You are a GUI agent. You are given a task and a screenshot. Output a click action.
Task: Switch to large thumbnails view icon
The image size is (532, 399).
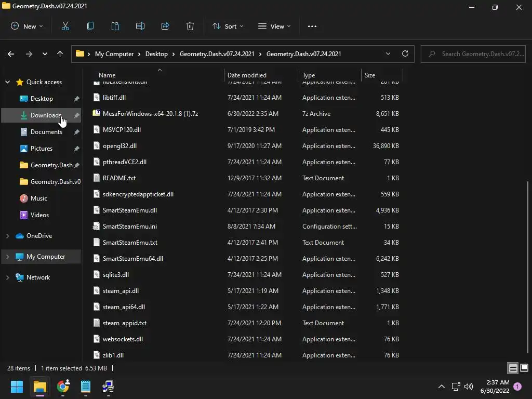pos(524,368)
